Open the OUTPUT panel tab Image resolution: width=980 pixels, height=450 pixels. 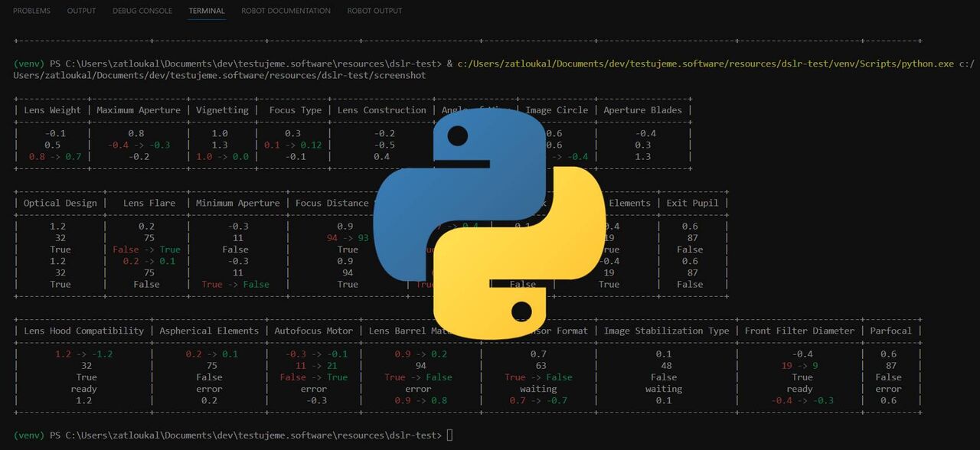coord(81,11)
